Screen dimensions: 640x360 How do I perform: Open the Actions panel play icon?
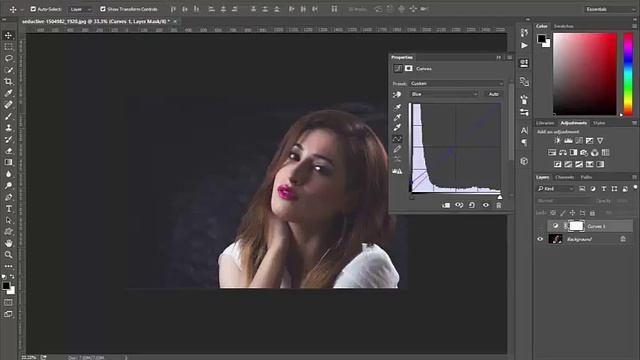point(524,45)
